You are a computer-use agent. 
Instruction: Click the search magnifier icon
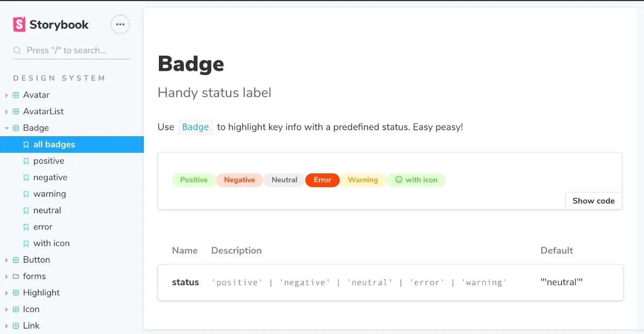click(17, 50)
